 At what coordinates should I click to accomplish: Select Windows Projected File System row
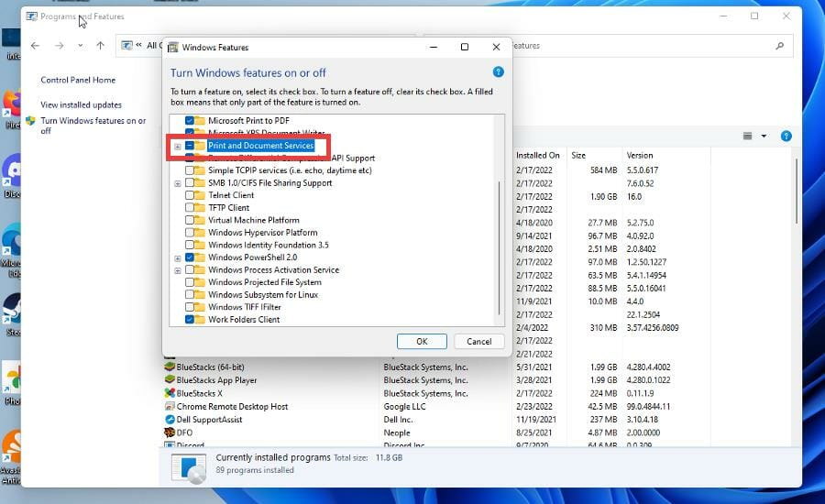coord(265,282)
